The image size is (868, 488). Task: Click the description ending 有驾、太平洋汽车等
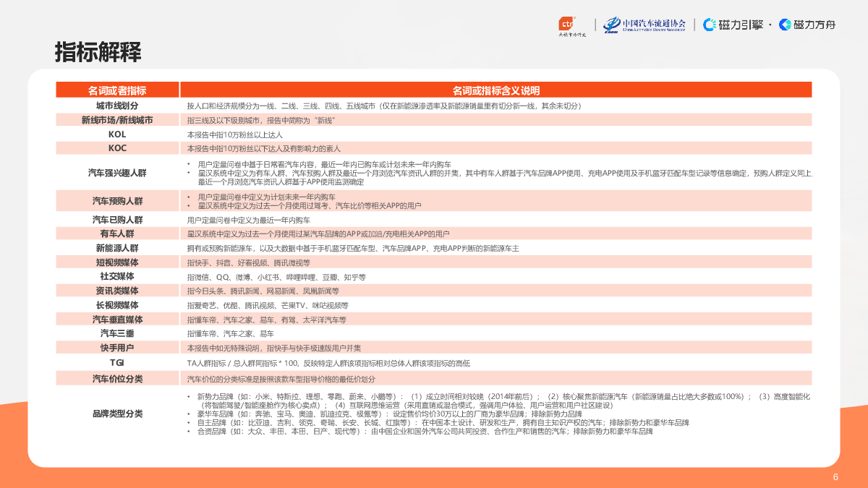[267, 320]
